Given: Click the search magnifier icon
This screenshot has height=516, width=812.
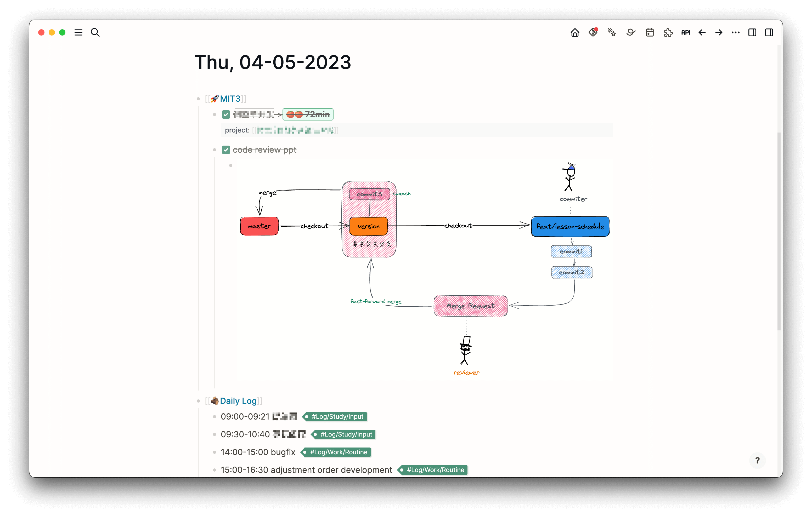Looking at the screenshot, I should pos(95,32).
